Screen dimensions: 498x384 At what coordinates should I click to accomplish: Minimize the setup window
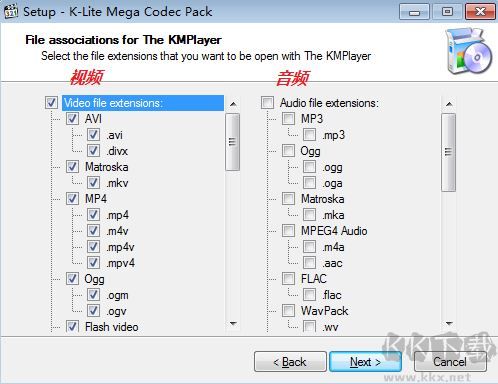point(414,12)
